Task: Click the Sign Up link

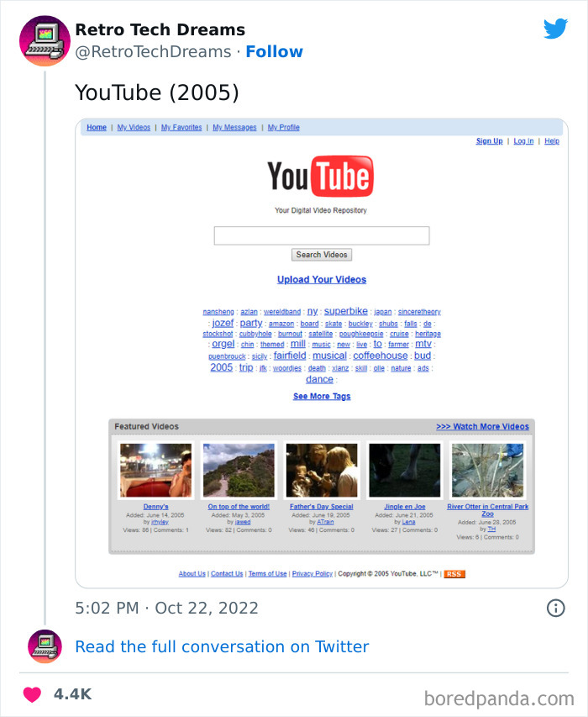Action: 489,141
